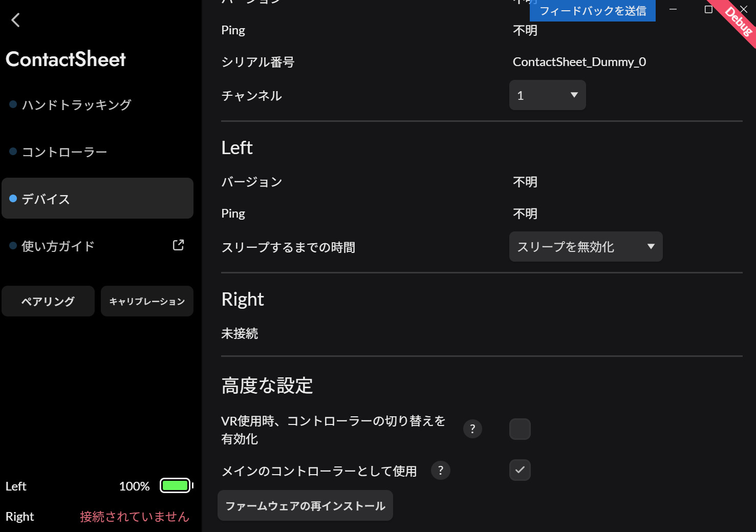Click the ContactSheet title in the sidebar
The height and width of the screenshot is (532, 756).
(x=66, y=59)
